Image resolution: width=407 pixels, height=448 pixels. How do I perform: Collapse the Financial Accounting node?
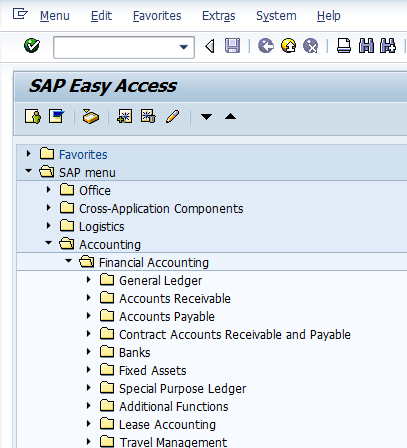(x=69, y=262)
